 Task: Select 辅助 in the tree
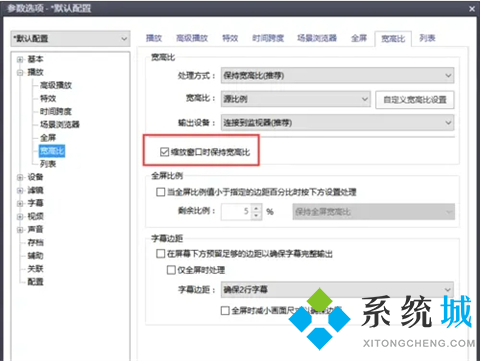pyautogui.click(x=35, y=256)
